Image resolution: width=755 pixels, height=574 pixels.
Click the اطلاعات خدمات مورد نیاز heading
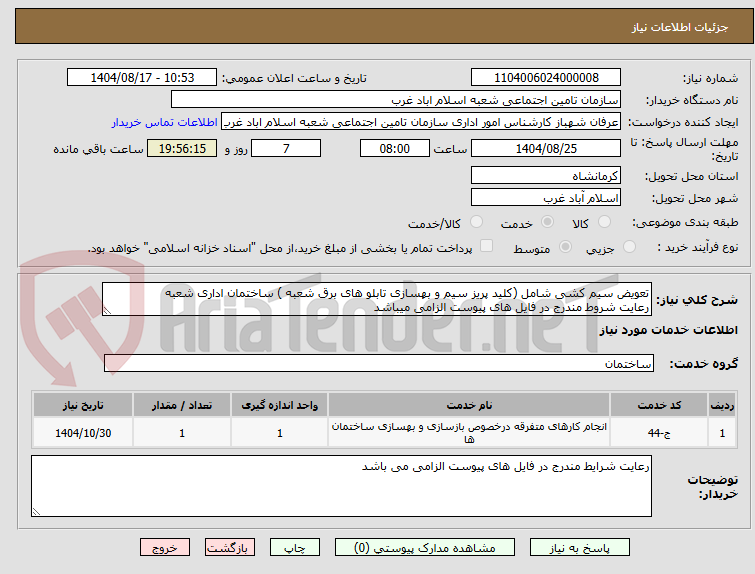tap(668, 330)
